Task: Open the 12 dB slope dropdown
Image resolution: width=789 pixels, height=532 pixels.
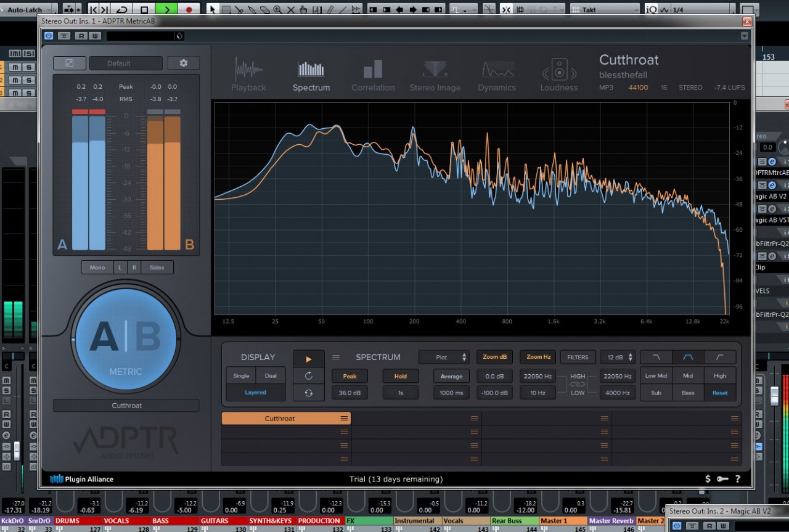Action: (x=618, y=357)
